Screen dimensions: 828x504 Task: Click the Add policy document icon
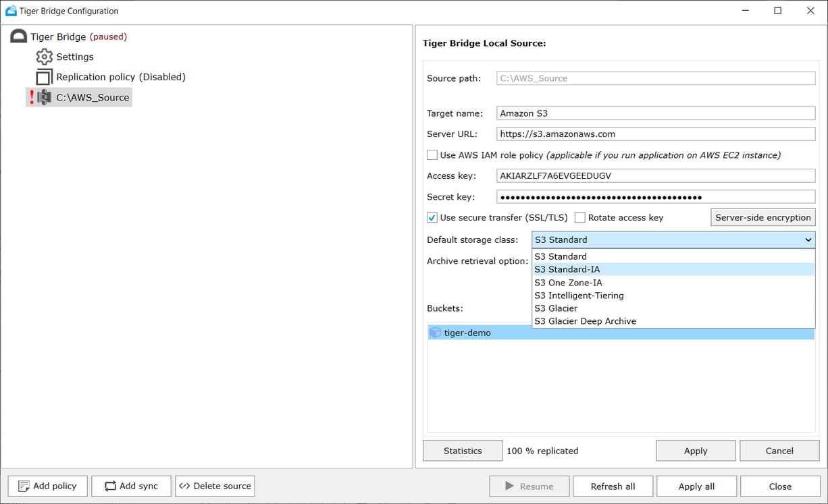pyautogui.click(x=23, y=486)
